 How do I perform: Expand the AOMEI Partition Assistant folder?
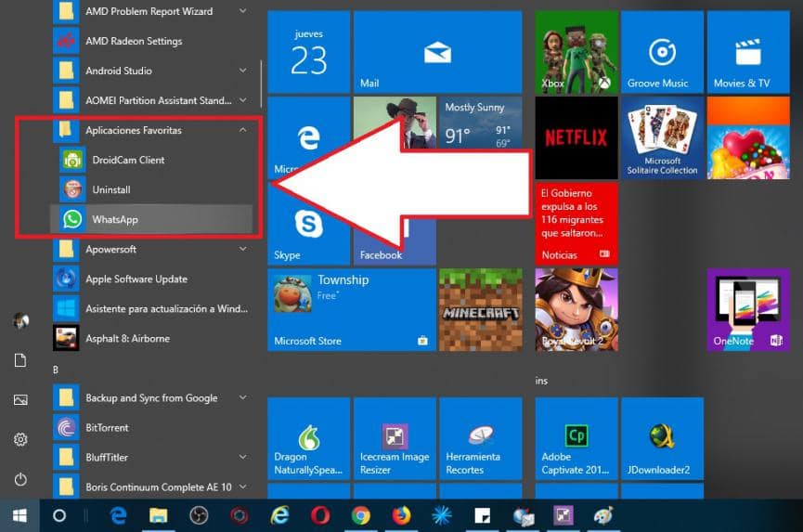(242, 100)
